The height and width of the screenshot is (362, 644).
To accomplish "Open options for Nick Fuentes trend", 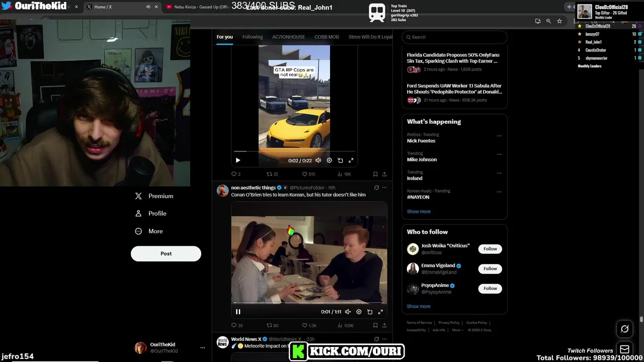I will [499, 136].
